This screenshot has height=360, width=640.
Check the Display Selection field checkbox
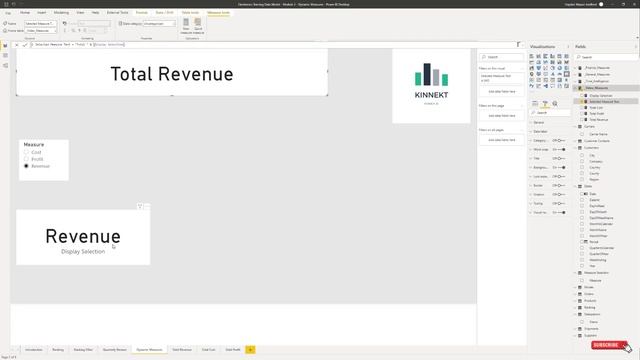click(x=582, y=96)
